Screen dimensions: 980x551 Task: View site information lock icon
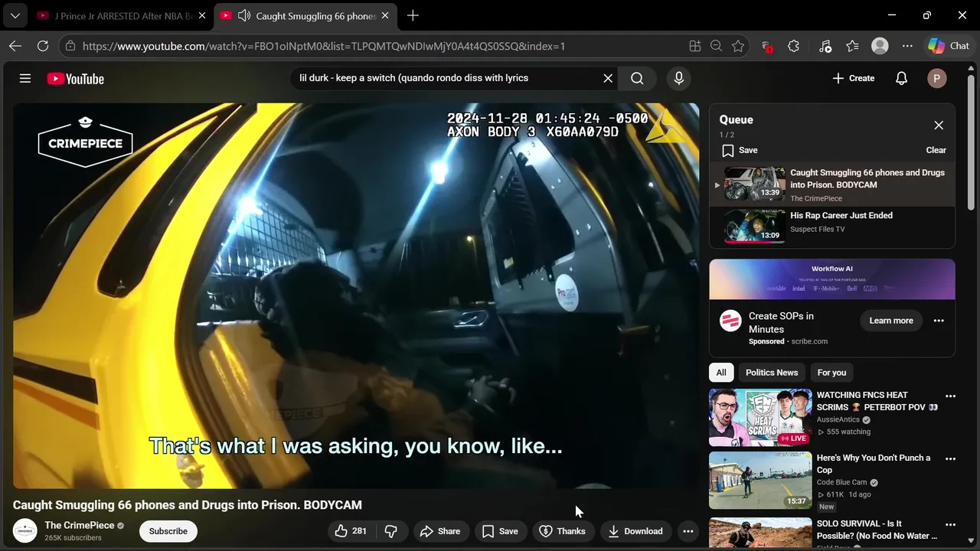(x=70, y=46)
